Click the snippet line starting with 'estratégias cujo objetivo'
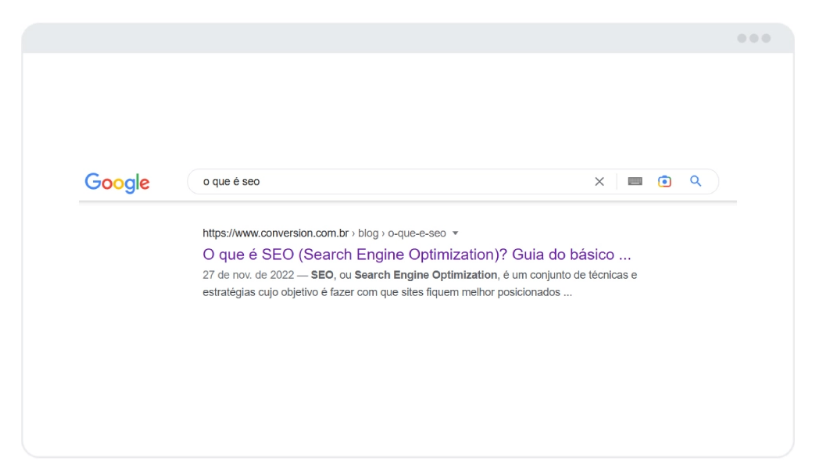 pyautogui.click(x=386, y=293)
